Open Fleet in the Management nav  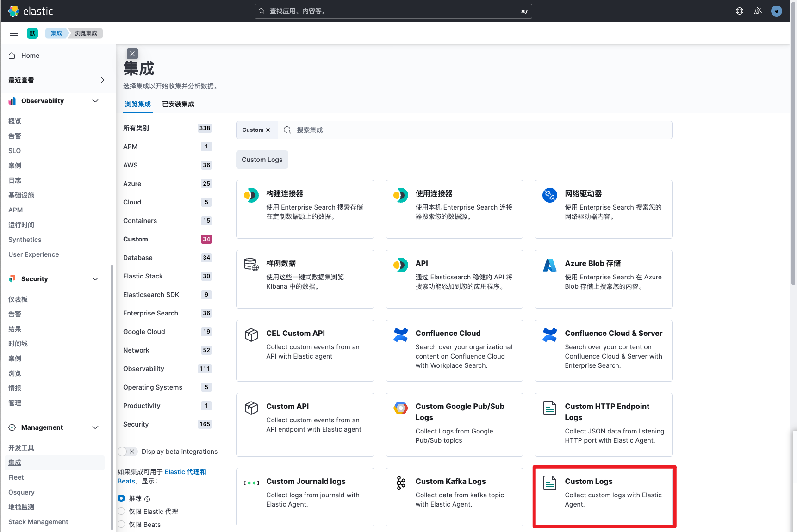[16, 477]
